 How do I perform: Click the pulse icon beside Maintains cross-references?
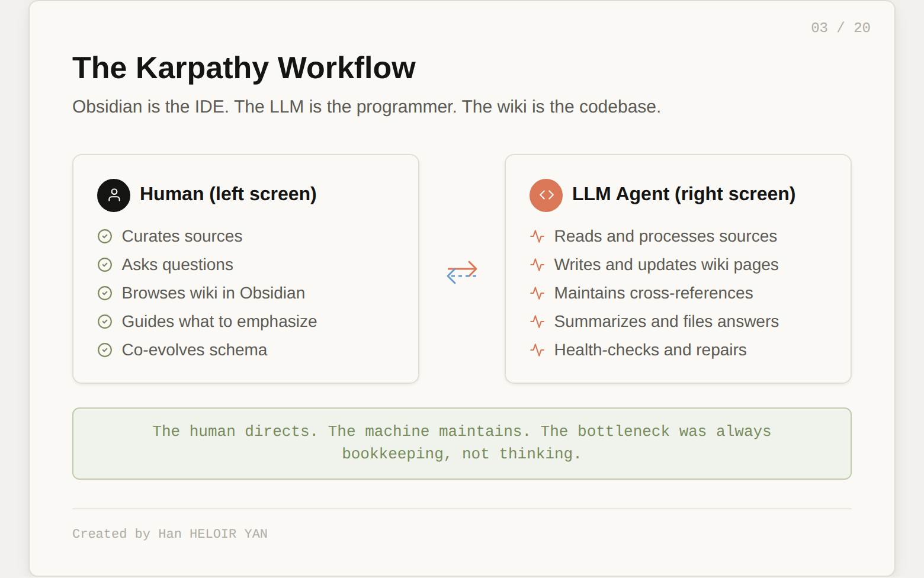(537, 293)
